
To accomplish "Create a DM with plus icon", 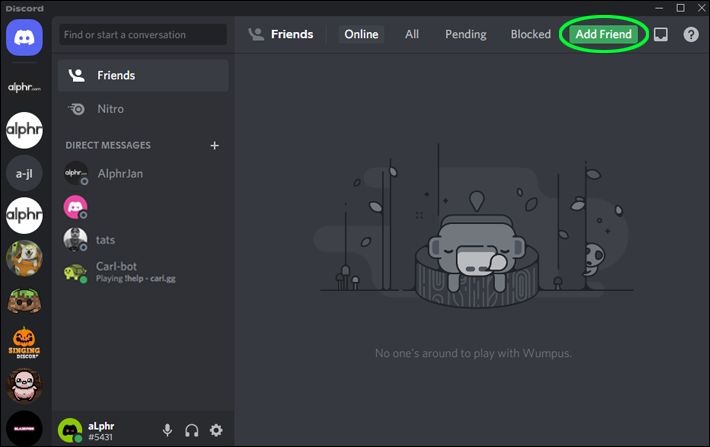I will [x=215, y=145].
